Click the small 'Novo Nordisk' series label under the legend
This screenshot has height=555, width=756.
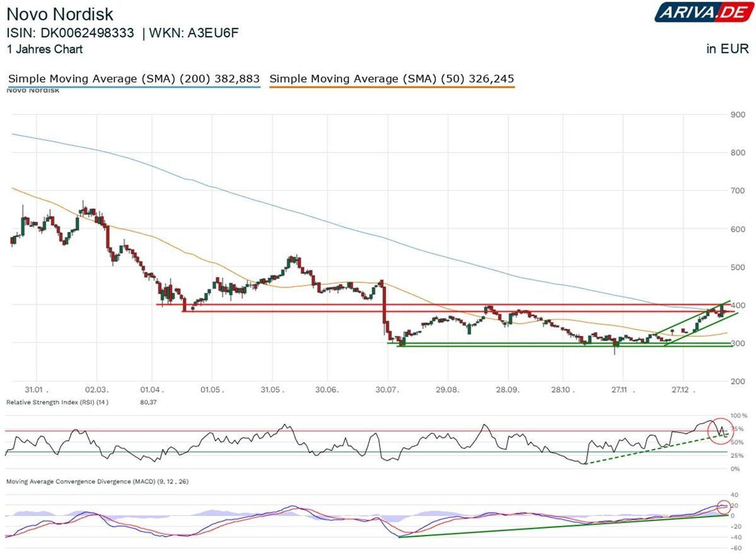coord(33,91)
